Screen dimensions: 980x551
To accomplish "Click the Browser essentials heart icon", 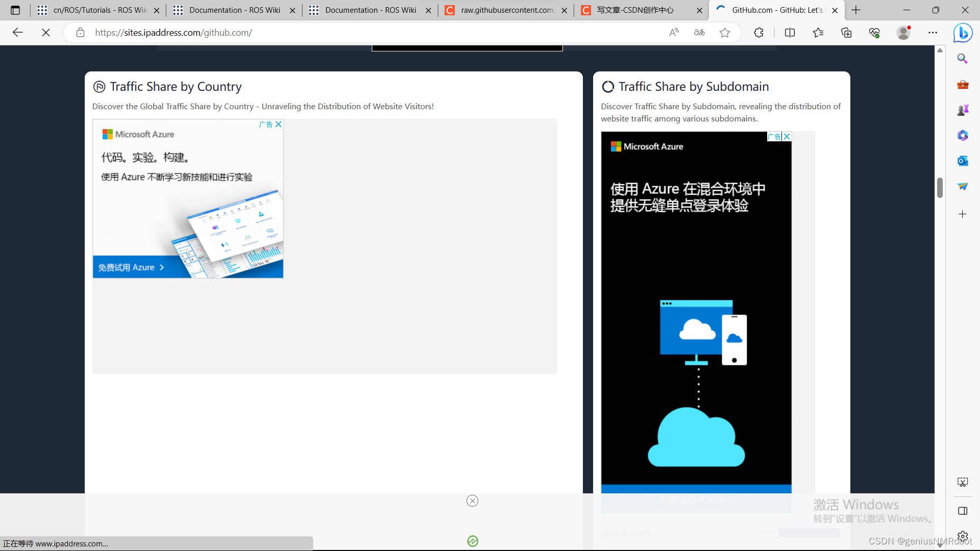I will click(x=874, y=33).
